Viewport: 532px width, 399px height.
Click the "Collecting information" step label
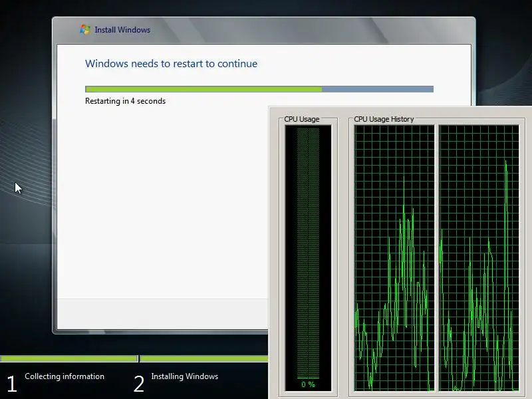point(65,376)
